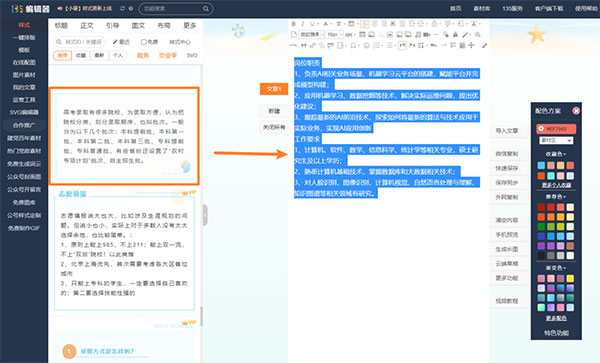Click the style ID keyword search field
Image resolution: width=600 pixels, height=363 pixels.
(80, 42)
